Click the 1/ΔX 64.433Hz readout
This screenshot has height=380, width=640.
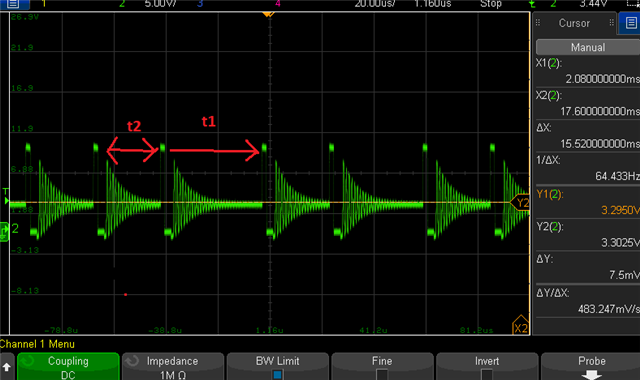[588, 168]
